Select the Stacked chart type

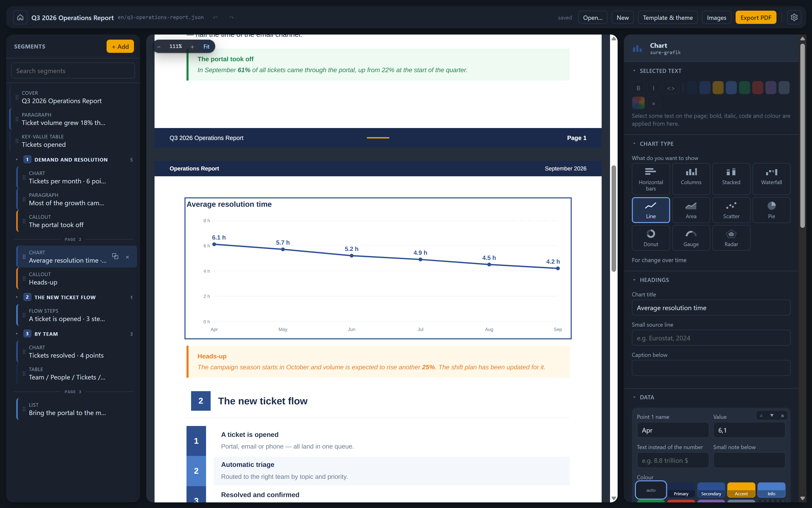tap(731, 179)
